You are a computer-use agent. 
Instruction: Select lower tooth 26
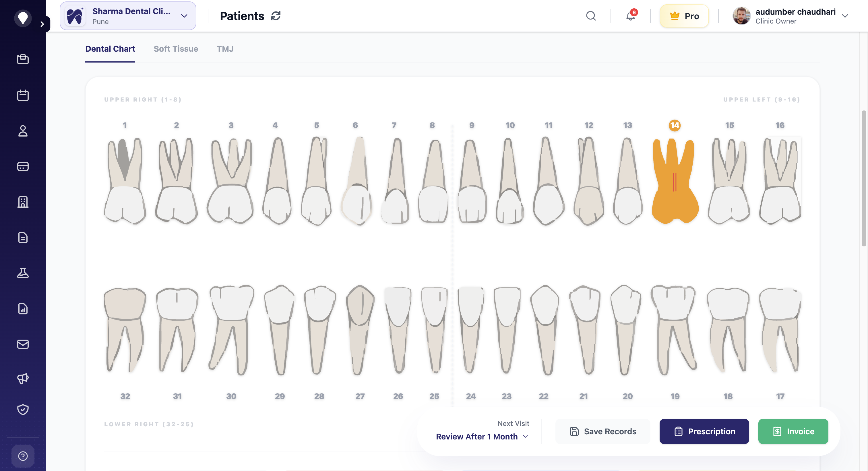[x=398, y=330]
